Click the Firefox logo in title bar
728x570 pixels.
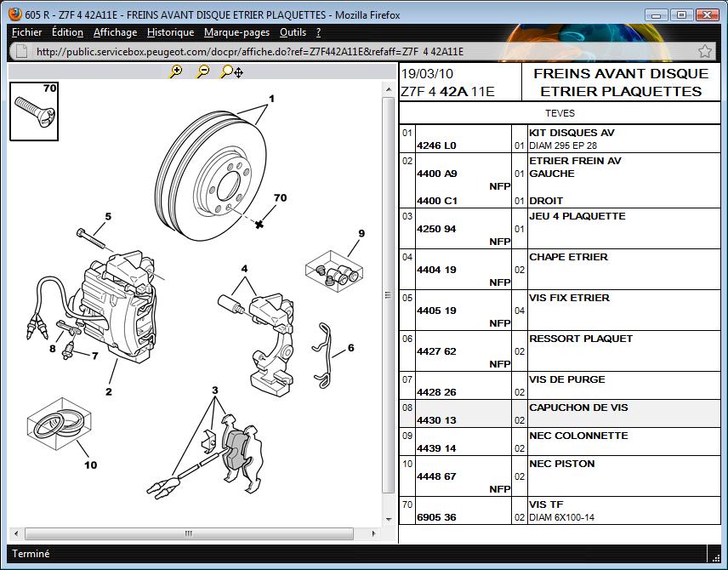14,14
